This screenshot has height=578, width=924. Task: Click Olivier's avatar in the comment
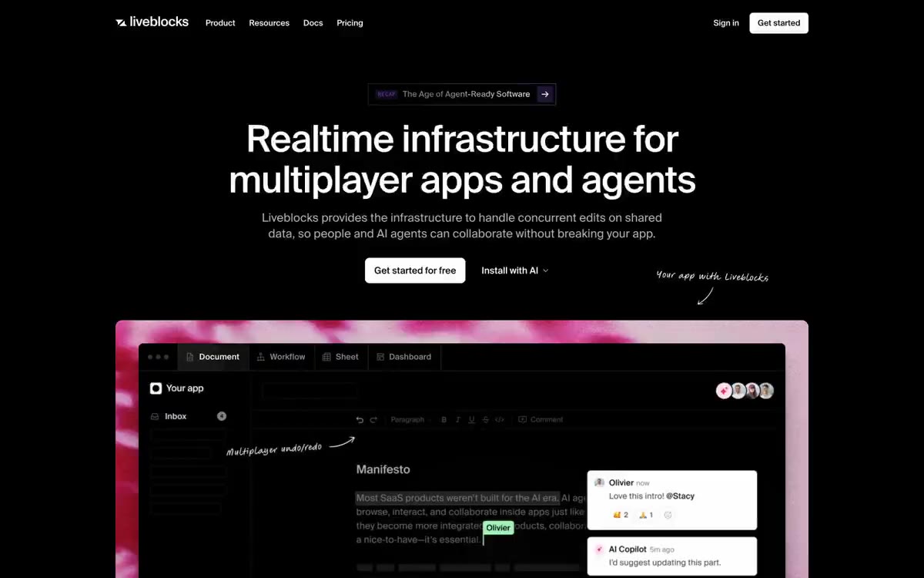599,483
